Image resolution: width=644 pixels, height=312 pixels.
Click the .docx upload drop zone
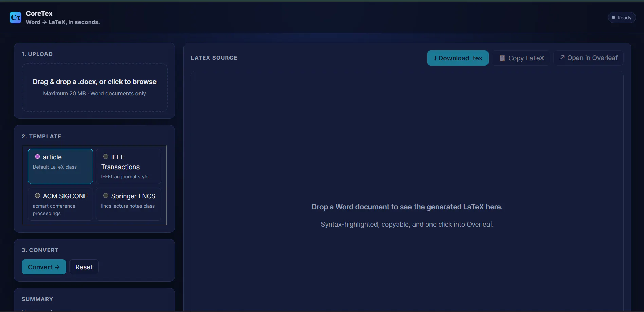95,87
